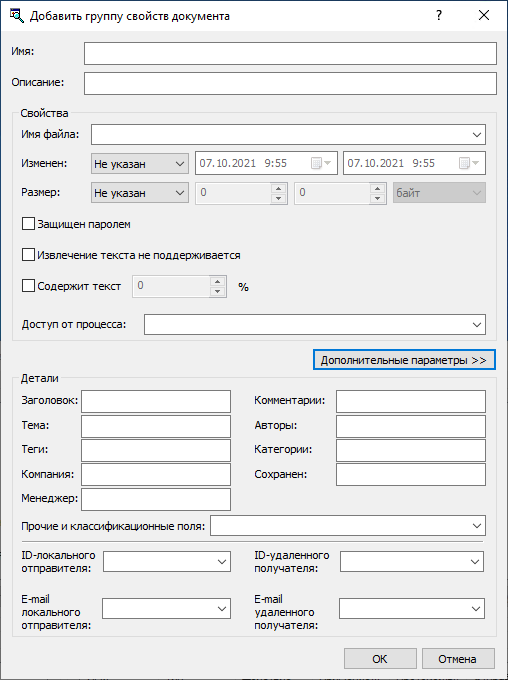Check Извлечение текста не поддерживается option

(28, 255)
